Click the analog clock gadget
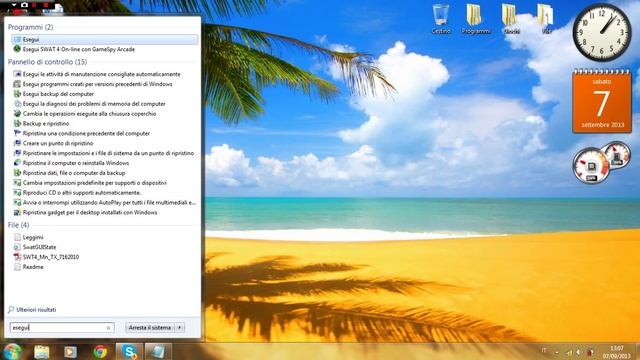 point(602,32)
